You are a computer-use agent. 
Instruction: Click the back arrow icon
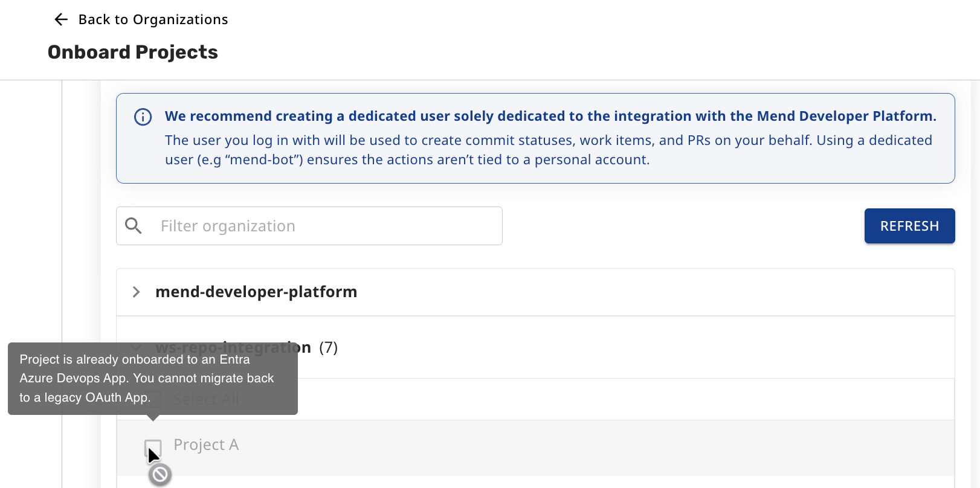61,19
